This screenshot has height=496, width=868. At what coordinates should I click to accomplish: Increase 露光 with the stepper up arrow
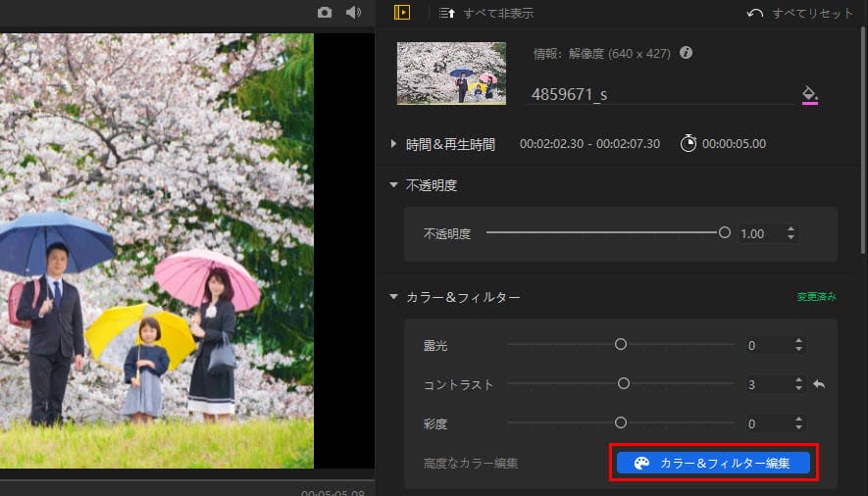[x=798, y=340]
